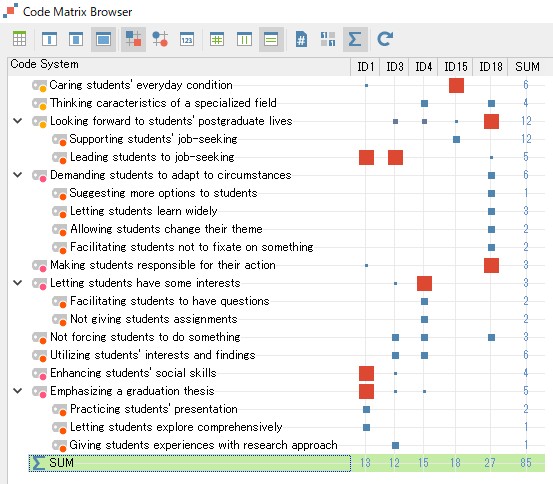Click the green hash grid icon

tap(217, 39)
